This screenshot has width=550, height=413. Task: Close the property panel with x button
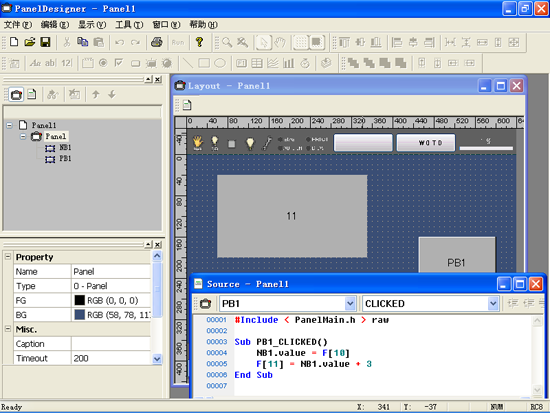click(158, 245)
